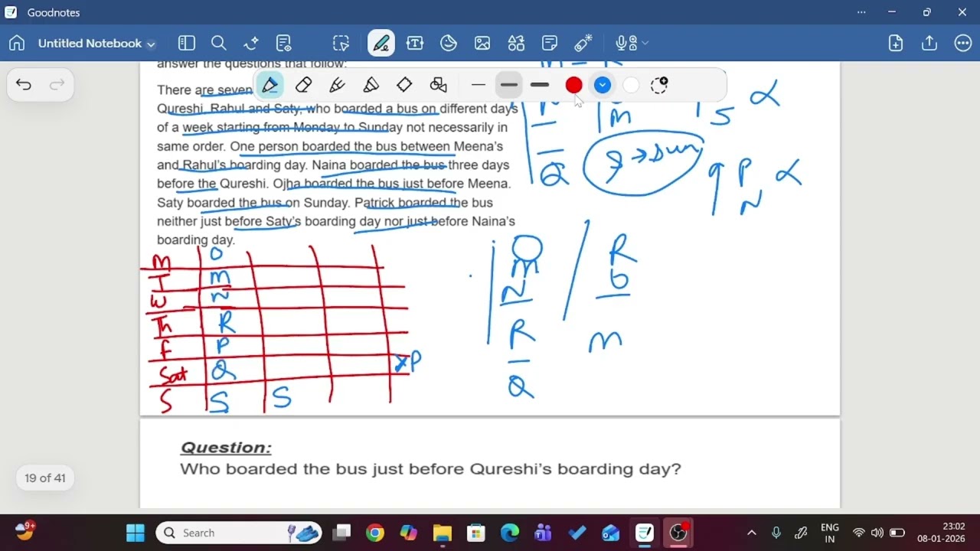Switch to OBS Studio on the taskbar

pyautogui.click(x=678, y=533)
